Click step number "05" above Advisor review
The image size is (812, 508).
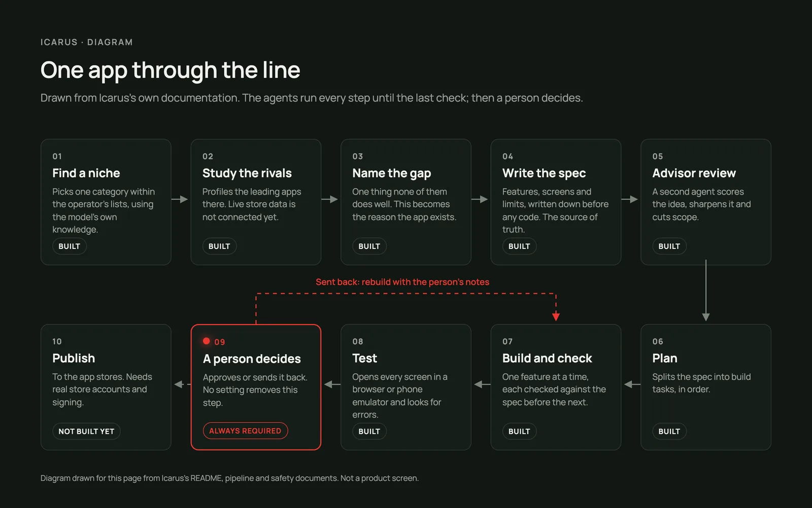coord(658,156)
